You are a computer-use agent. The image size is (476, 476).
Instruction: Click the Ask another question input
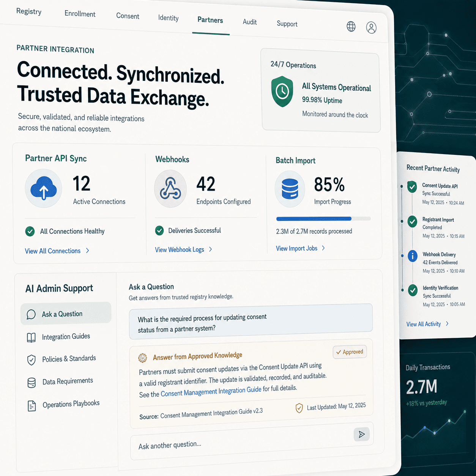[x=252, y=441]
